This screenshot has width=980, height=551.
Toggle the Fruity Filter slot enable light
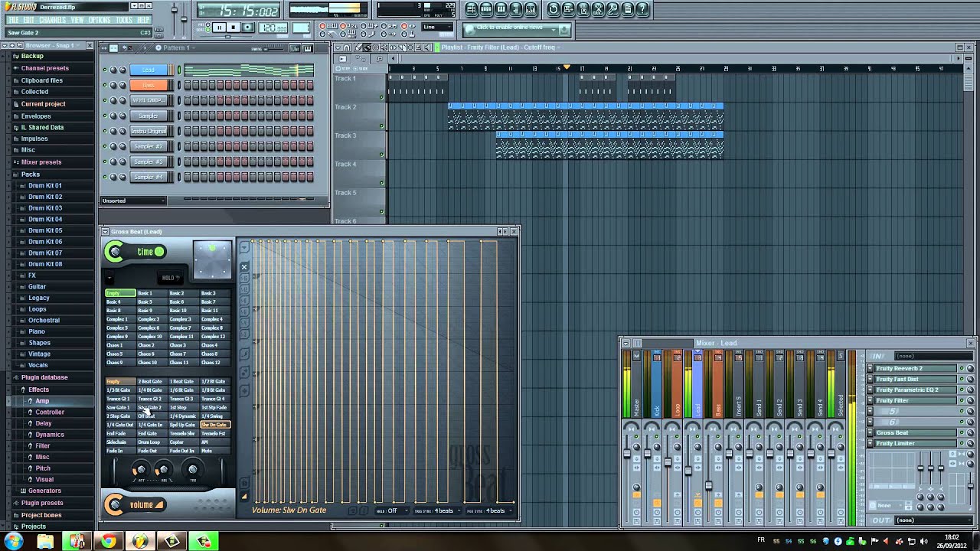961,401
